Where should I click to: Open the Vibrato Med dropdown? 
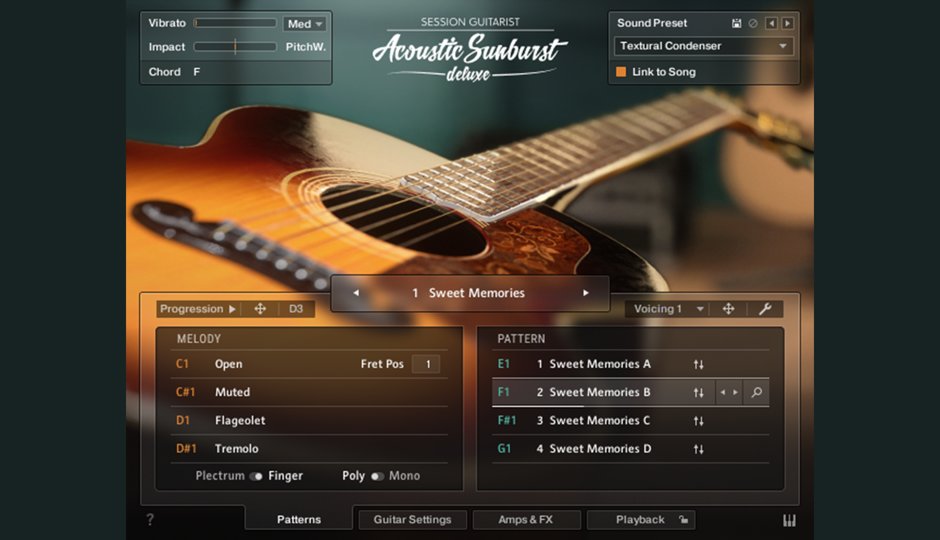pos(305,24)
